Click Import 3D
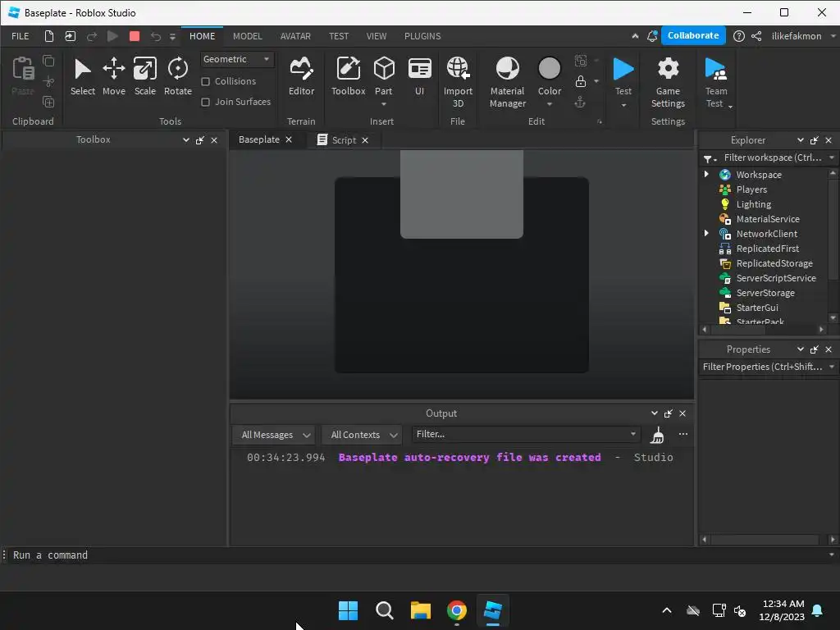This screenshot has height=630, width=840. pyautogui.click(x=458, y=83)
